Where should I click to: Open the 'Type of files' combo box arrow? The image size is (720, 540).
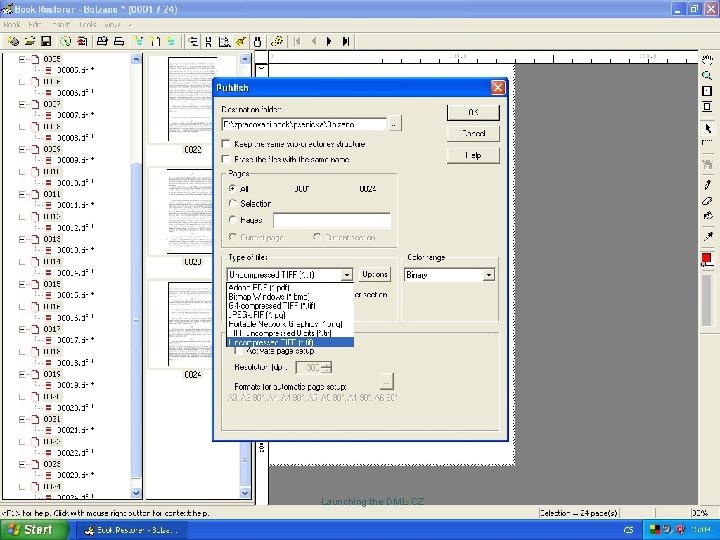(347, 275)
